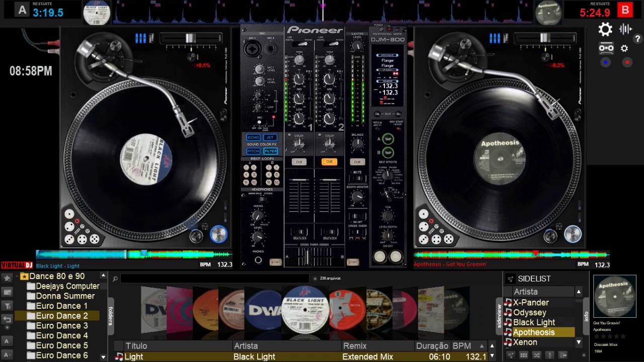Toggle the master CUE button
This screenshot has height=362, width=644.
pos(357,162)
